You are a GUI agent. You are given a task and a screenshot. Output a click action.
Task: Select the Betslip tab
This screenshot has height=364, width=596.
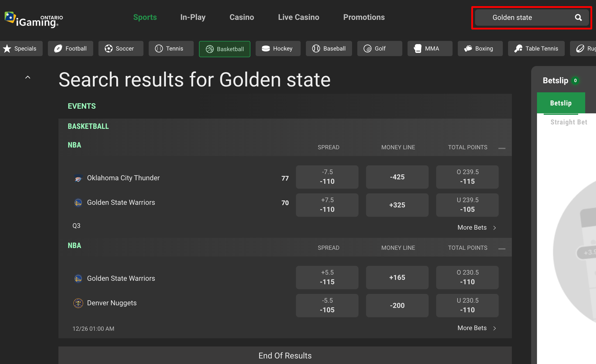pos(561,103)
